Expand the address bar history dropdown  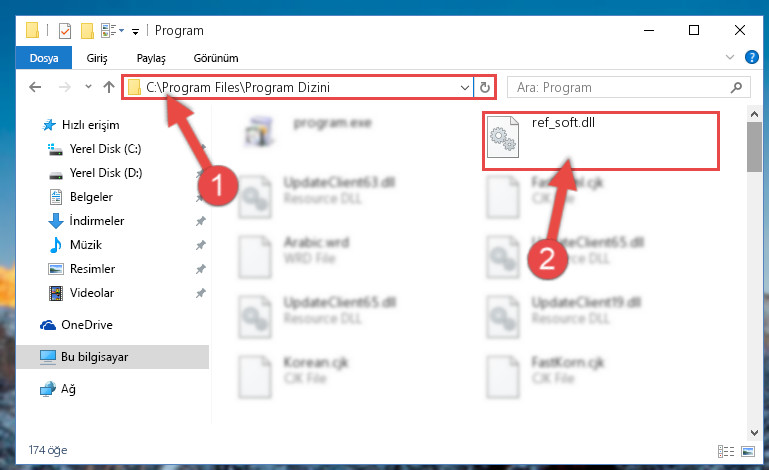tap(464, 87)
